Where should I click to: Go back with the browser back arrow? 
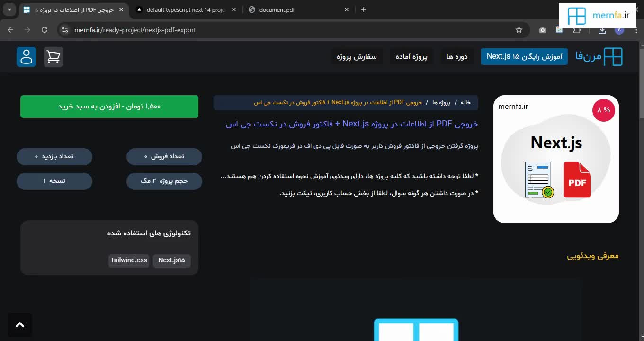[x=11, y=30]
